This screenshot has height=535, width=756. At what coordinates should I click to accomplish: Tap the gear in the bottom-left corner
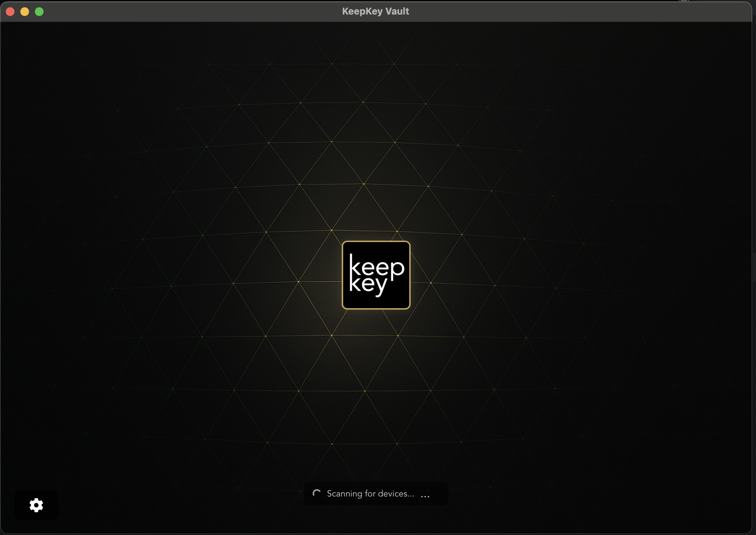click(36, 505)
